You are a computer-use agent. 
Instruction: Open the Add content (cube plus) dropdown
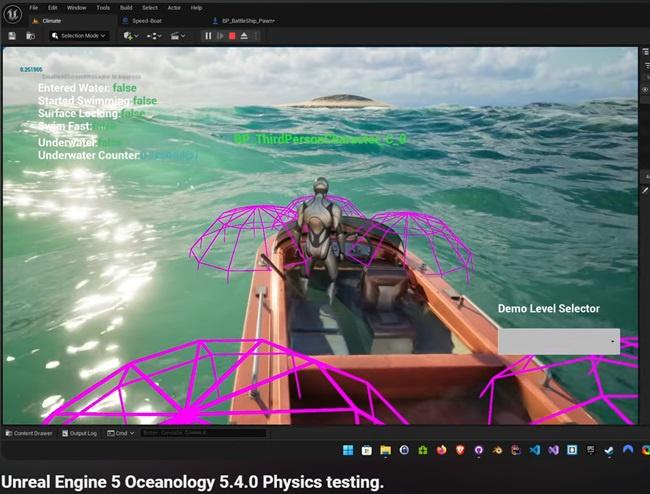(131, 36)
